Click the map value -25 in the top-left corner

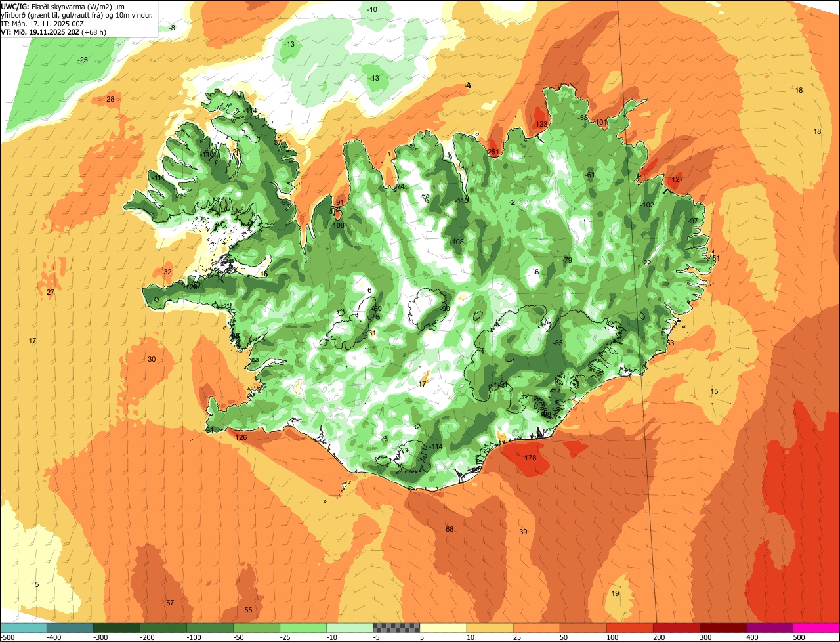[x=83, y=60]
